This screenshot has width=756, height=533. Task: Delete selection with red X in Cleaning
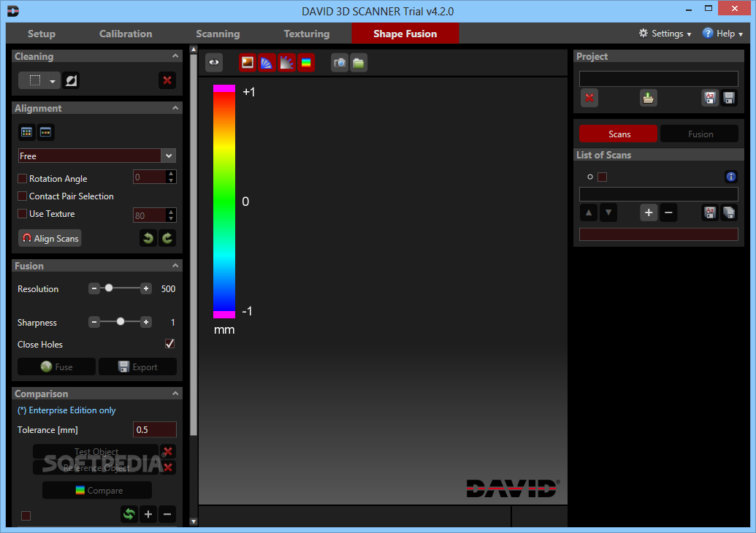167,80
